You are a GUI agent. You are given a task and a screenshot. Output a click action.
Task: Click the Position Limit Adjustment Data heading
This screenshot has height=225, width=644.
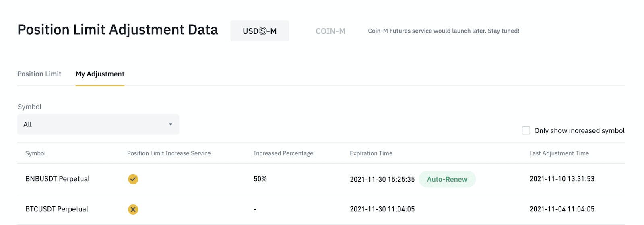coord(118,30)
